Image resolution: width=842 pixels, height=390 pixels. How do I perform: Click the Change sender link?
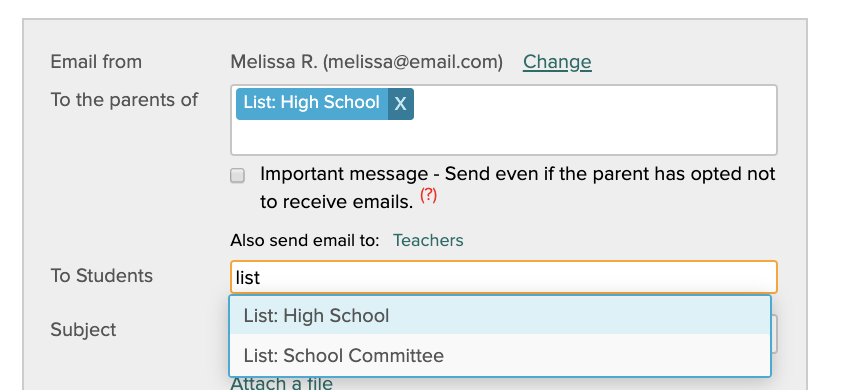pyautogui.click(x=557, y=62)
